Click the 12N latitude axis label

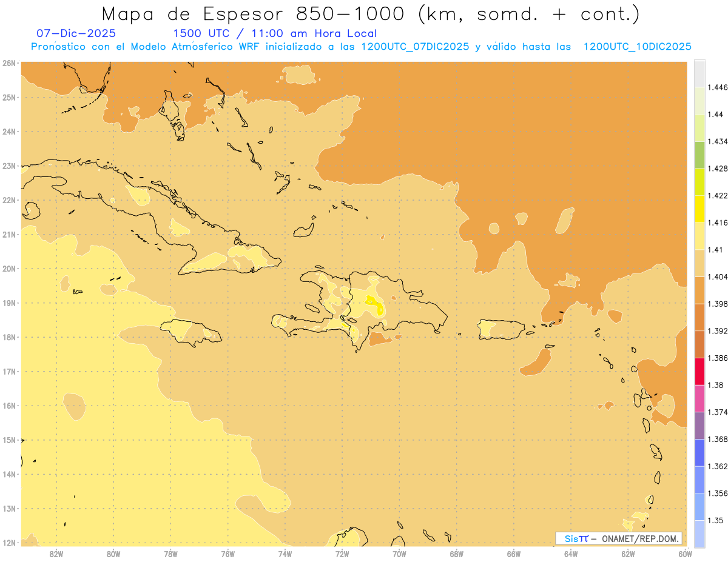[9, 543]
